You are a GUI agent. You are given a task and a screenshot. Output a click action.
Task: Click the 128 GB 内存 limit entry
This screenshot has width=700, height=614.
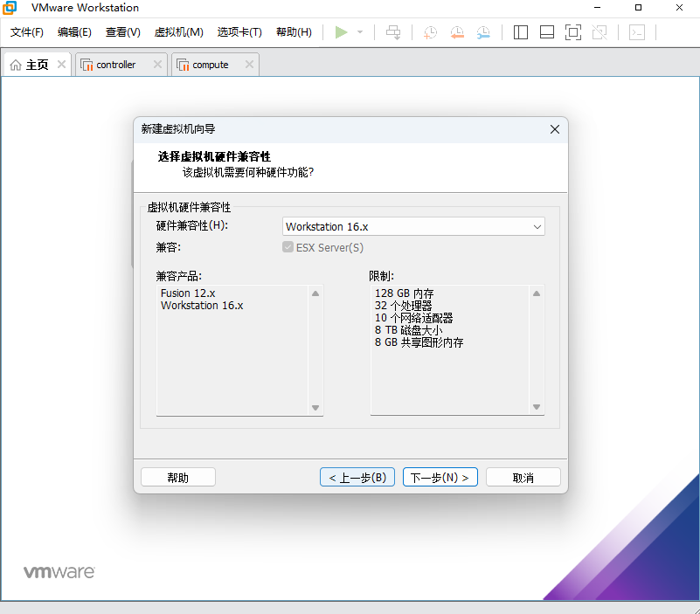click(405, 293)
